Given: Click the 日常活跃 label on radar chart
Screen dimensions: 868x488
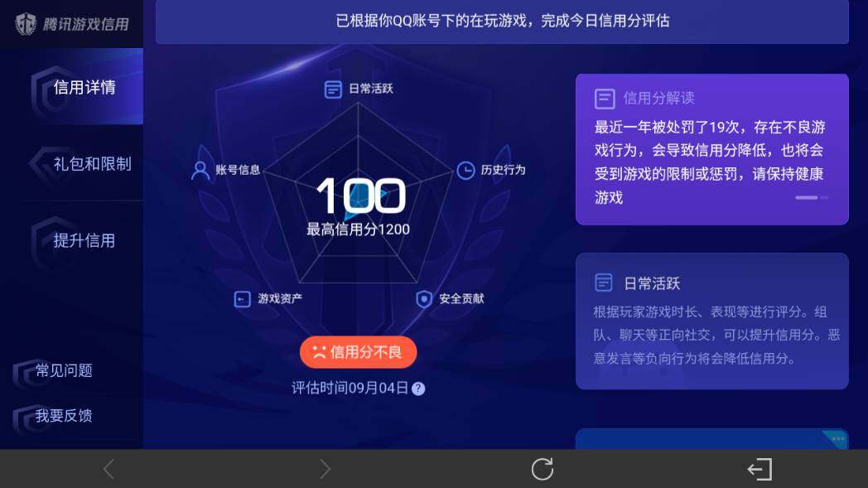Looking at the screenshot, I should tap(371, 89).
